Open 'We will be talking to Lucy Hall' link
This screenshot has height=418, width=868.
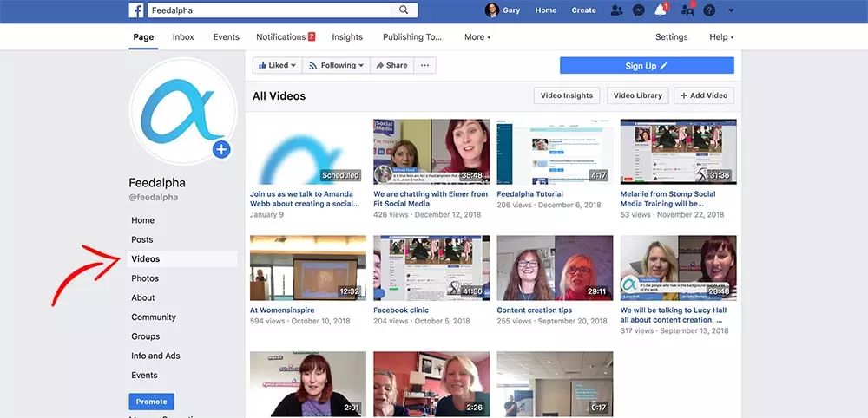(x=674, y=315)
